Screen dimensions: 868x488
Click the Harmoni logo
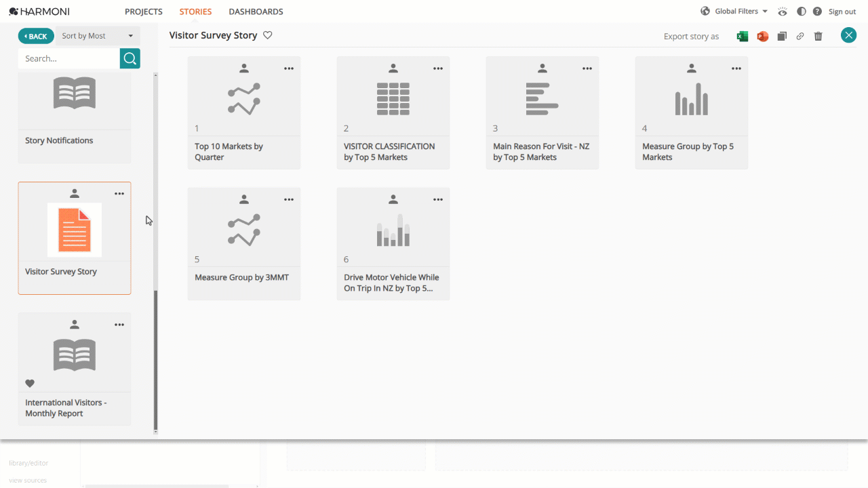pyautogui.click(x=39, y=12)
